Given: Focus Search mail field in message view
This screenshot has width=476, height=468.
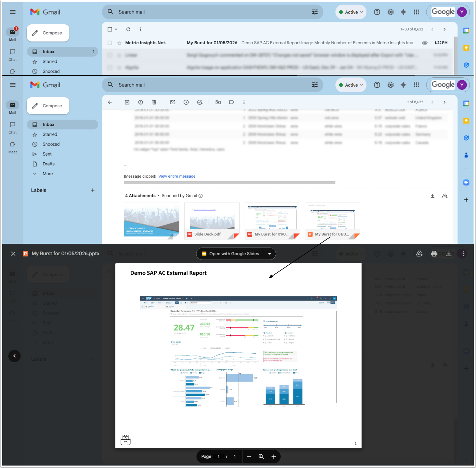Looking at the screenshot, I should pyautogui.click(x=212, y=85).
